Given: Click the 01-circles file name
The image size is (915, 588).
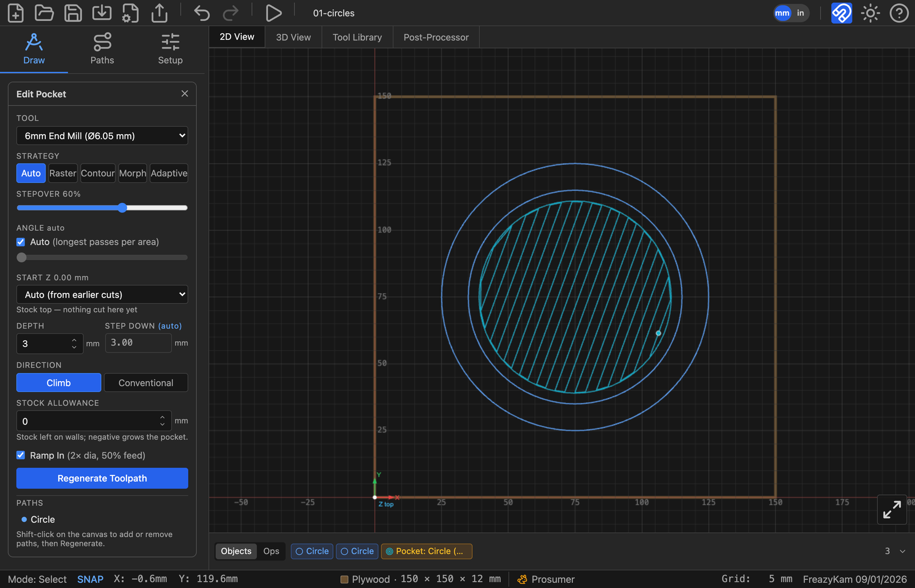Looking at the screenshot, I should 334,13.
